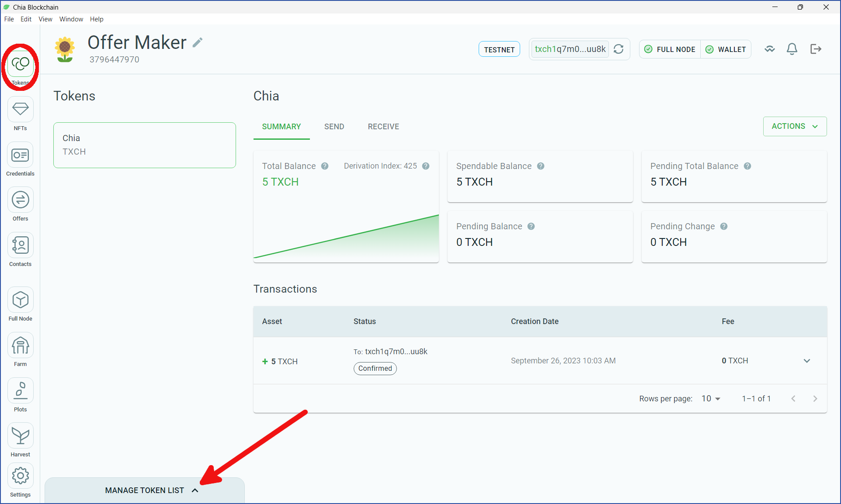Click the pencil icon to rename Offer Maker
Viewport: 841px width, 504px height.
(x=198, y=42)
